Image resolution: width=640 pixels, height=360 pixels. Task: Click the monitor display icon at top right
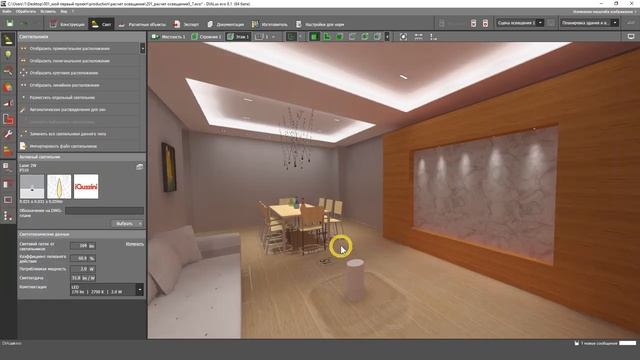pos(631,36)
